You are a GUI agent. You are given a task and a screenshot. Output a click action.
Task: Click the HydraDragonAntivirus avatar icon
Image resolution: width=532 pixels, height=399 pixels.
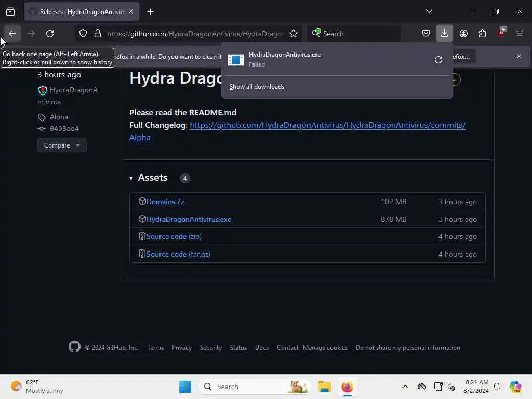(x=43, y=90)
